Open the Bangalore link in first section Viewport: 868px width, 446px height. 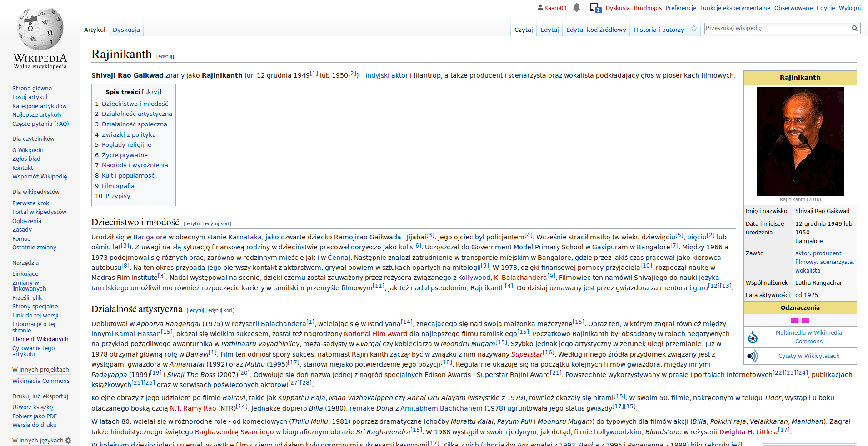tap(150, 237)
